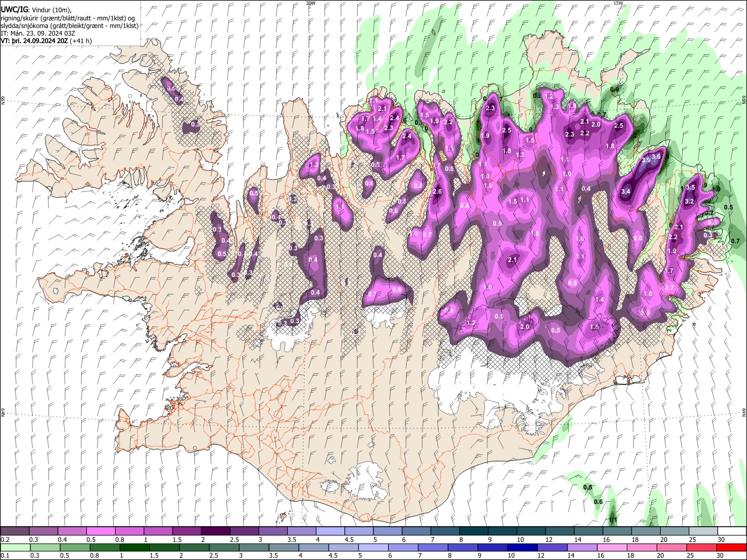
Task: Click the '20W' longitude label at the top
Action: (310, 3)
